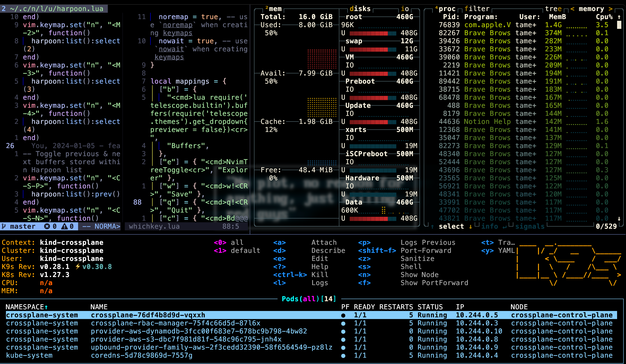Image resolution: width=626 pixels, height=364 pixels.
Task: Click the lightning upgrade icon next to v0.30.8
Action: coord(78,266)
